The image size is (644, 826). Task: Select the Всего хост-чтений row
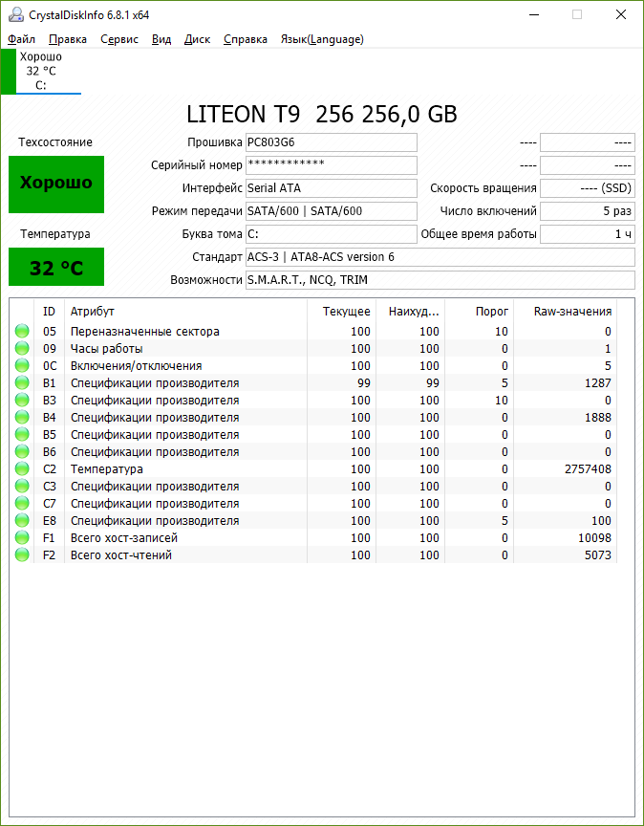pos(313,555)
